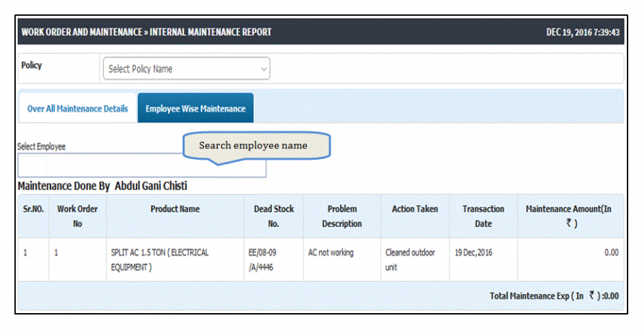This screenshot has width=644, height=331.
Task: Click the Total Maintenance Exp footer row
Action: 321,296
